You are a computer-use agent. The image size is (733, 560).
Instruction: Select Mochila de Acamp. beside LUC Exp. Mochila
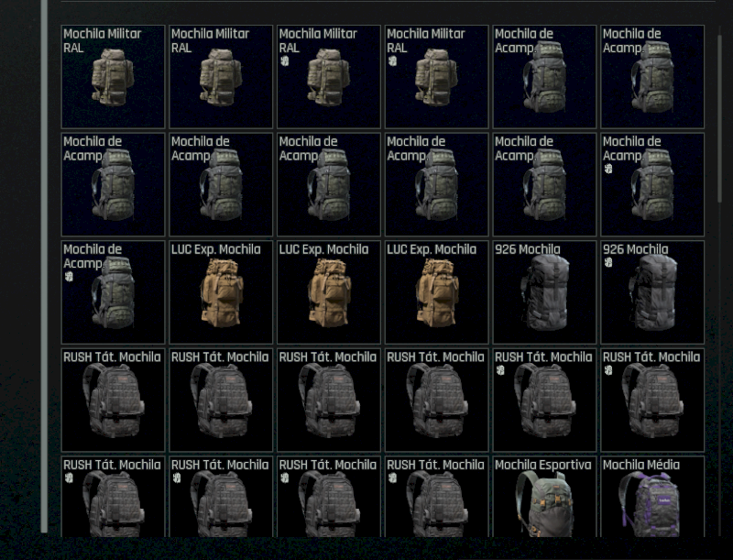click(113, 292)
